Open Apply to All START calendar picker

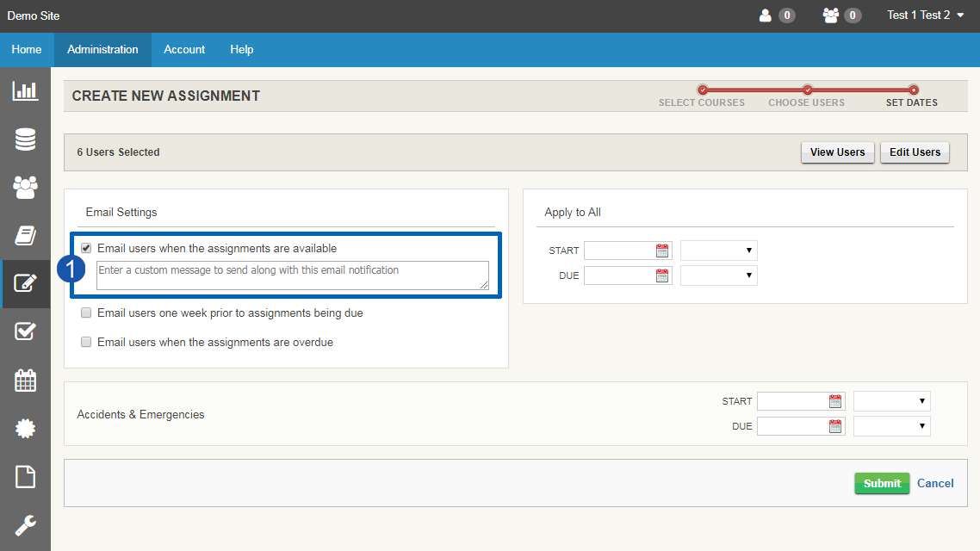click(662, 251)
